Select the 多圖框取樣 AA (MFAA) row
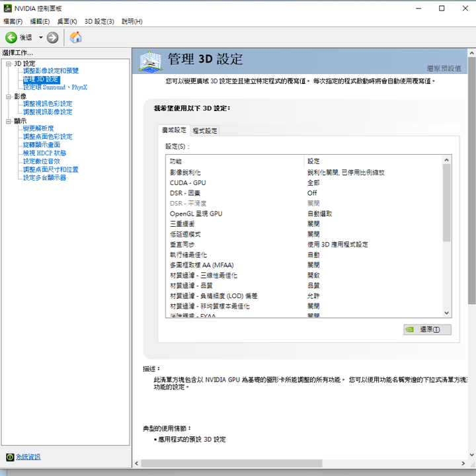The image size is (476, 476). (304, 265)
